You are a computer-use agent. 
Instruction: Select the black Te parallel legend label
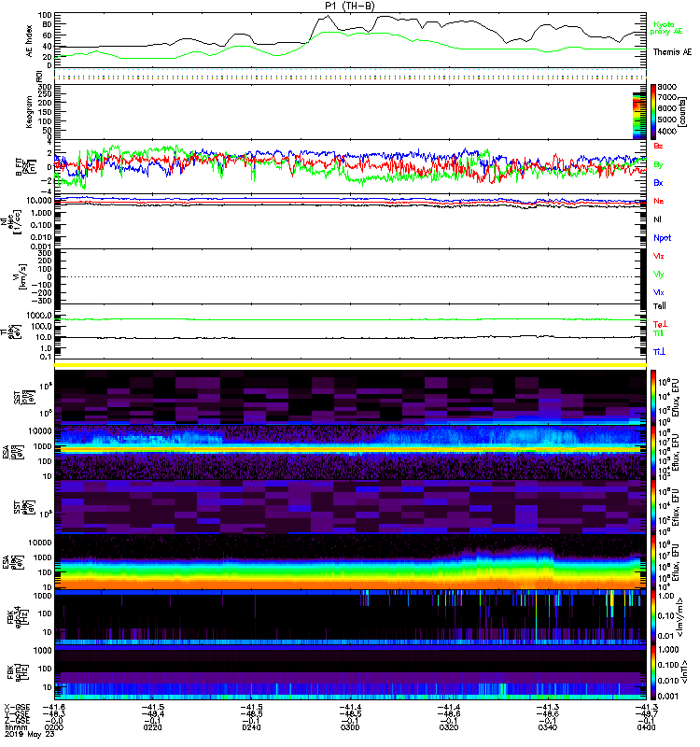coord(659,306)
